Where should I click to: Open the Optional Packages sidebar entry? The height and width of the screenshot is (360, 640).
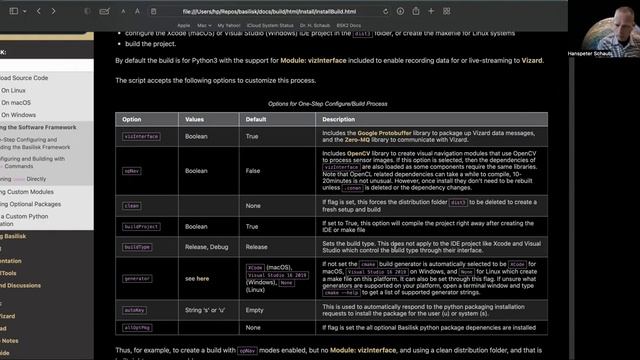coord(30,204)
